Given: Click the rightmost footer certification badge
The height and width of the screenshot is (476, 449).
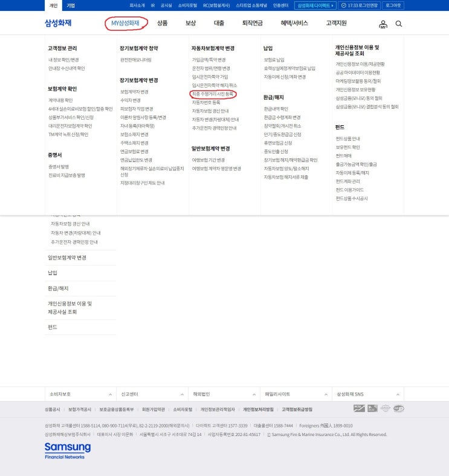Looking at the screenshot, I should [x=399, y=409].
